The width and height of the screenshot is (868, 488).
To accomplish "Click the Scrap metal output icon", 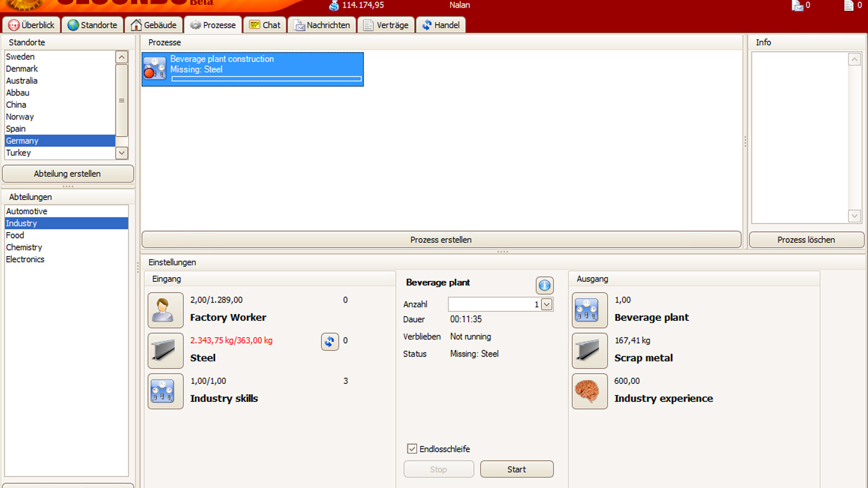I will pyautogui.click(x=590, y=351).
